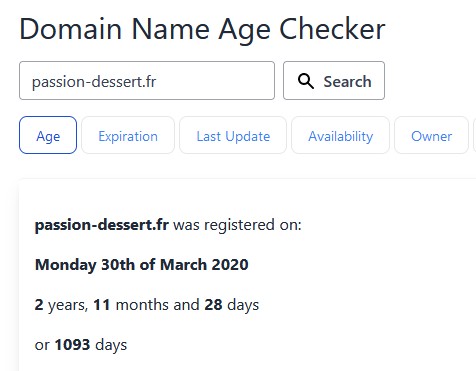The height and width of the screenshot is (371, 476).
Task: Click the Search button label
Action: click(x=347, y=81)
